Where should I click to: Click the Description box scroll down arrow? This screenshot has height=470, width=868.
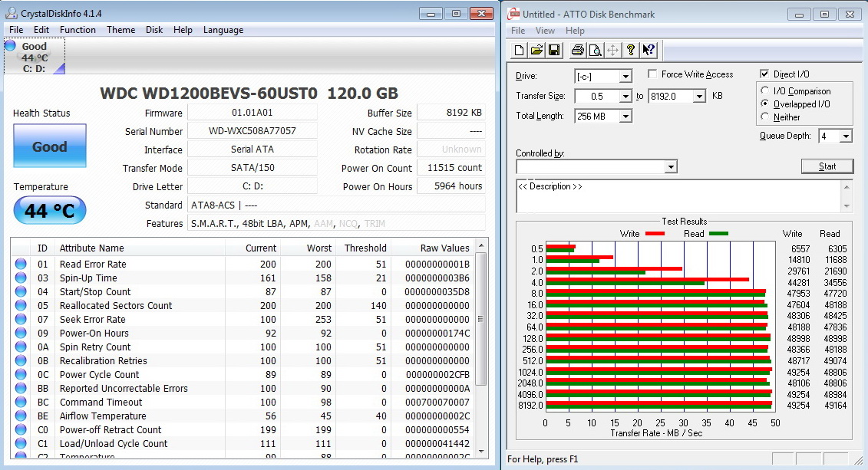[x=847, y=205]
